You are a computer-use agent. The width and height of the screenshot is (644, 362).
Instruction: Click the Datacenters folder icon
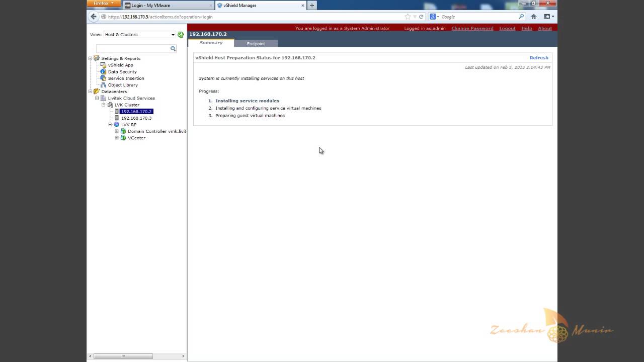[97, 92]
